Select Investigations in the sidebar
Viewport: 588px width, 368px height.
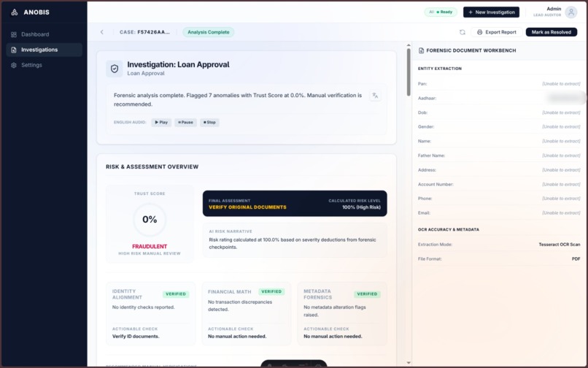point(45,50)
